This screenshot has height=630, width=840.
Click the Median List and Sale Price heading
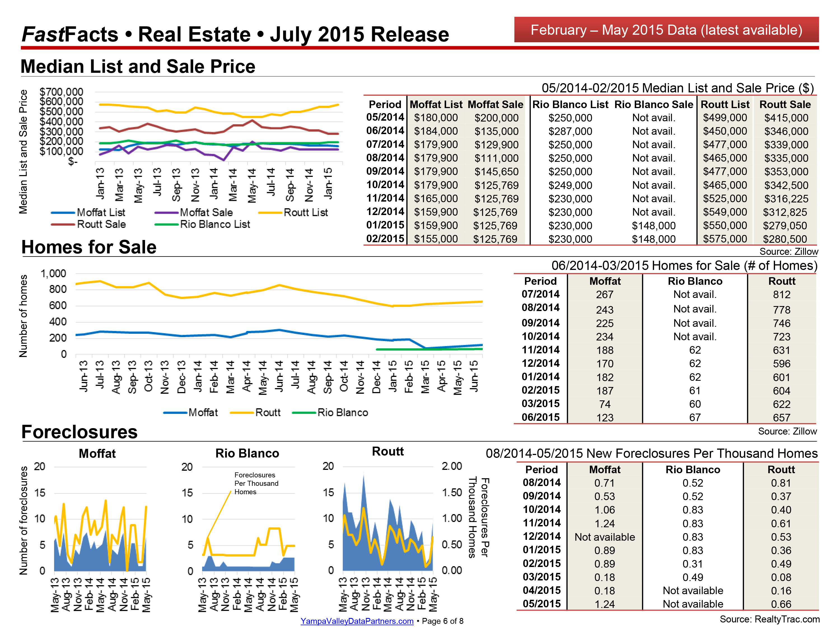137,66
